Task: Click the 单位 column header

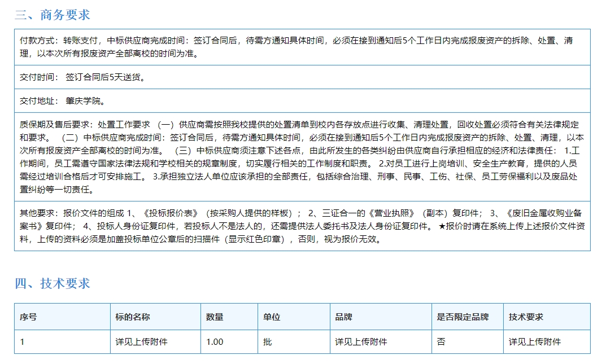Action: (x=272, y=317)
